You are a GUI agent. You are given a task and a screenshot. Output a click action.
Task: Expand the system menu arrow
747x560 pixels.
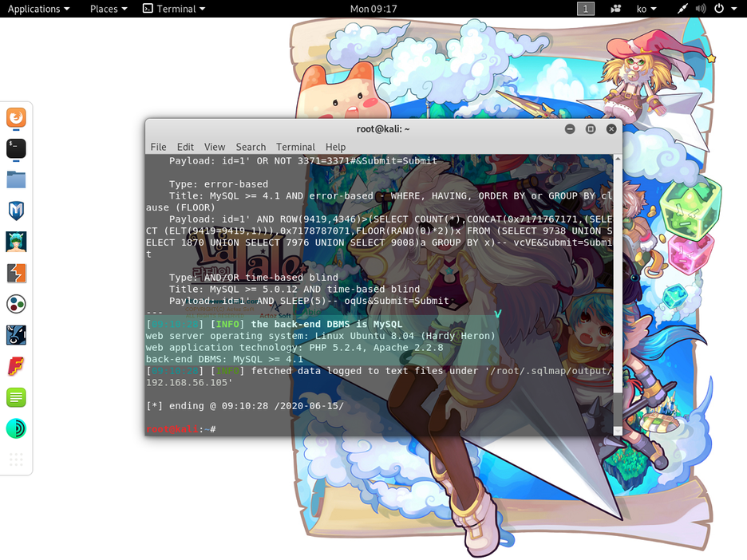point(733,9)
